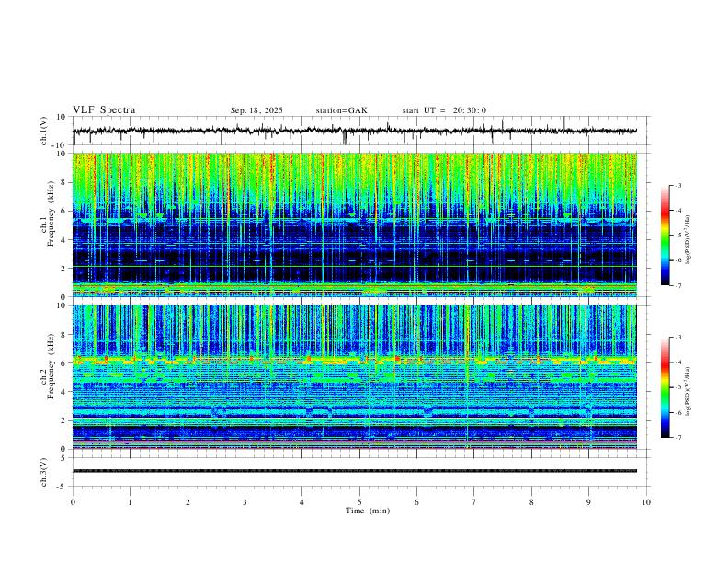Click the ch.1 colorbar "log(PSD)(V²/Hz)" label
The width and height of the screenshot is (728, 563).
[688, 240]
